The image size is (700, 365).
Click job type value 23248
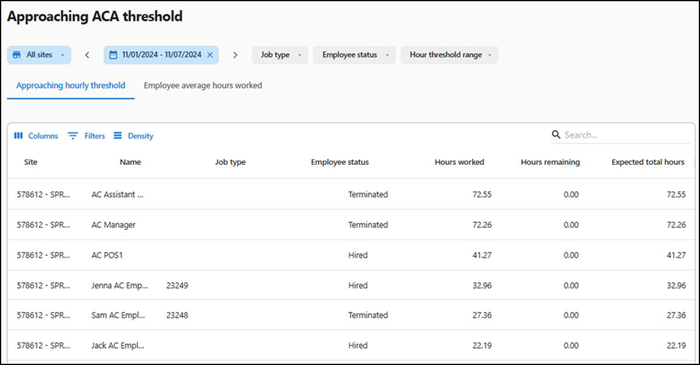177,315
